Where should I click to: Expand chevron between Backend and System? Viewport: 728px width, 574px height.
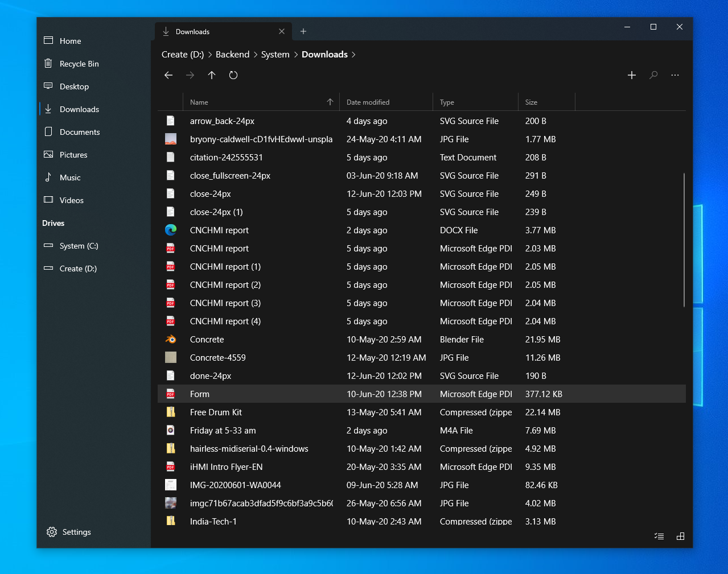pyautogui.click(x=255, y=55)
